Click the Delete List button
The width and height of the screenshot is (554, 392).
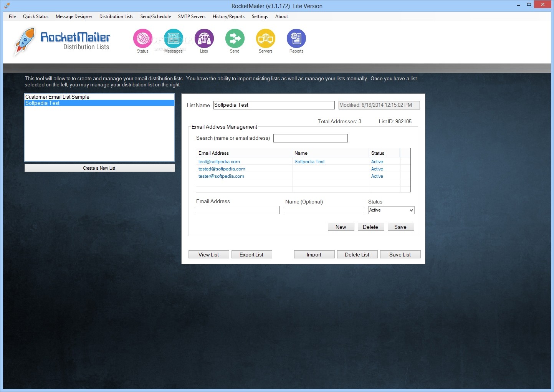coord(357,255)
